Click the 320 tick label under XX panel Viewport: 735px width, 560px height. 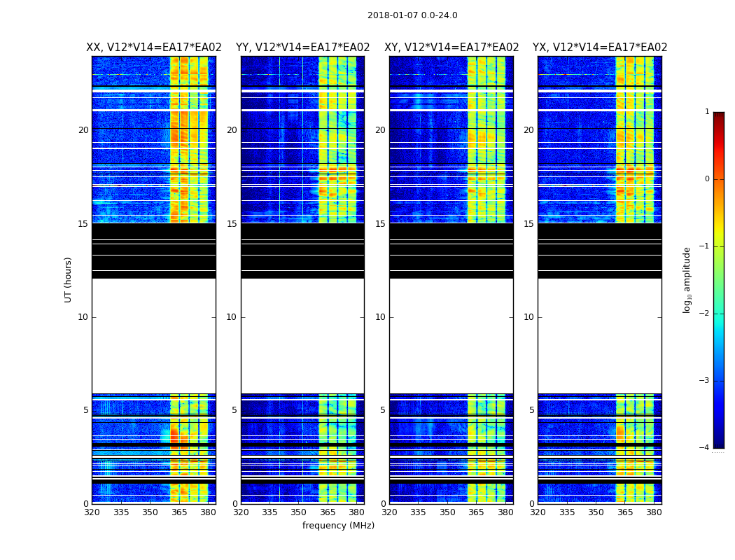coord(92,512)
